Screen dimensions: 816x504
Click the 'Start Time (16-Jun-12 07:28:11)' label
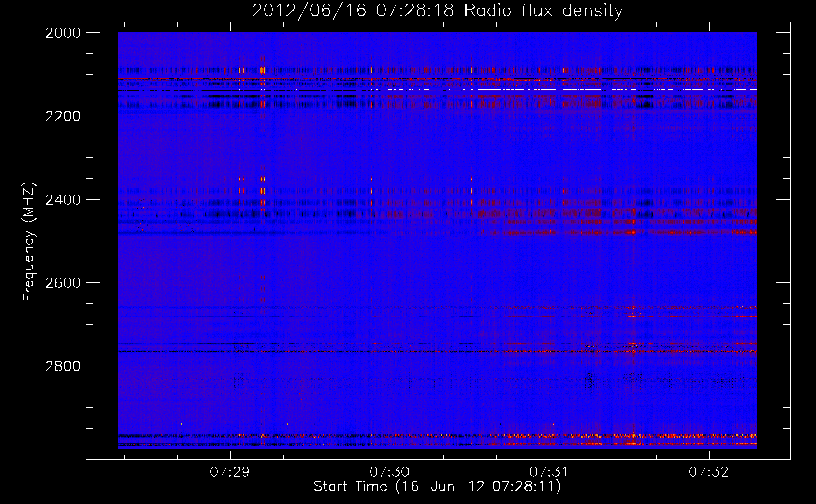[437, 487]
